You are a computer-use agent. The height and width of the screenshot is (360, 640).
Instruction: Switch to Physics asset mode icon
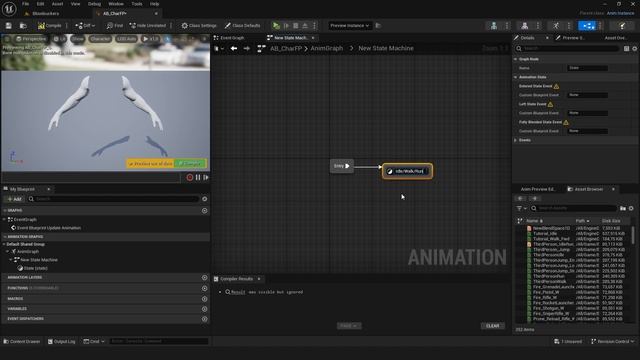622,26
